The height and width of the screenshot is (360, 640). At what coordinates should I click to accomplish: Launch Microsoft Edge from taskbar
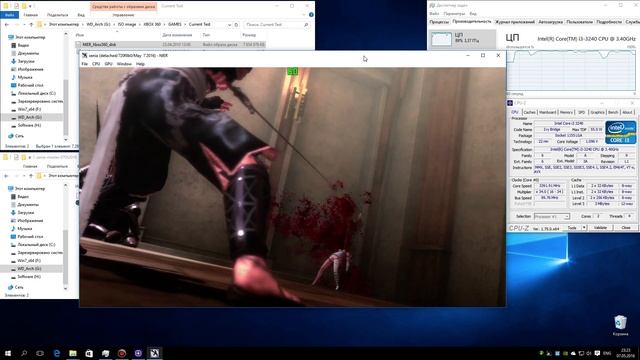(57, 353)
